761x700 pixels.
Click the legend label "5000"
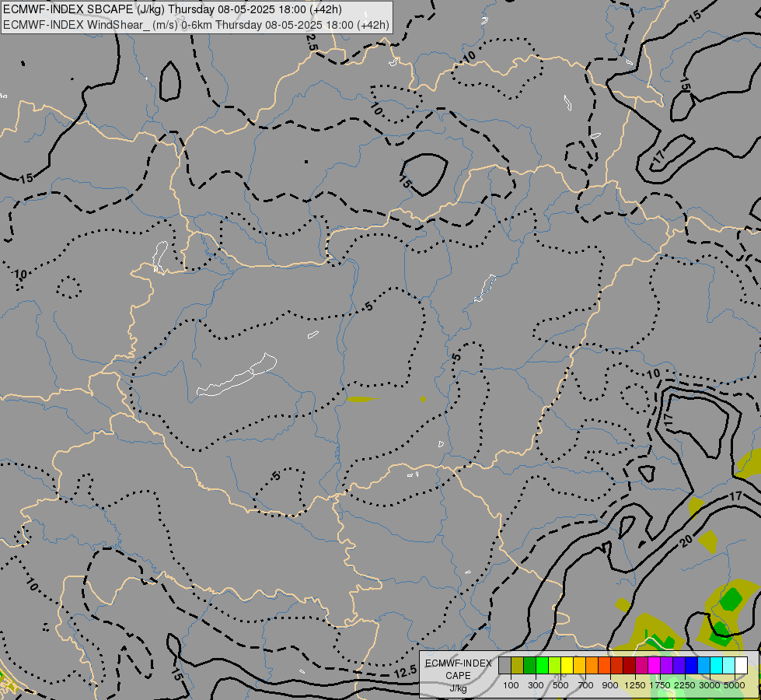click(735, 685)
